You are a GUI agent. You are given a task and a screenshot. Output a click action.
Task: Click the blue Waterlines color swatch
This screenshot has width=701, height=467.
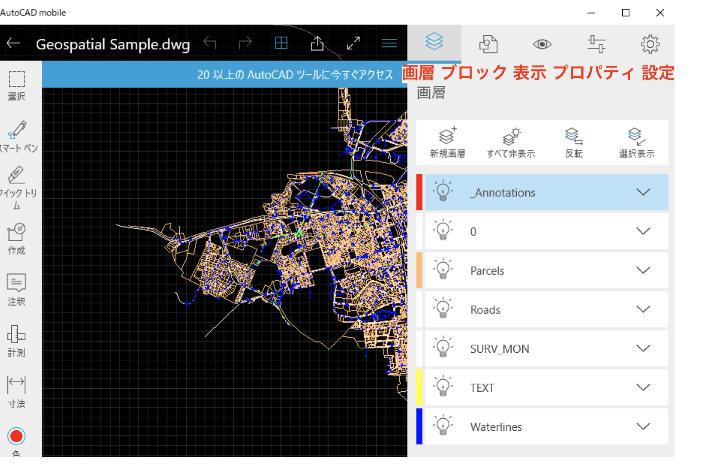[419, 426]
